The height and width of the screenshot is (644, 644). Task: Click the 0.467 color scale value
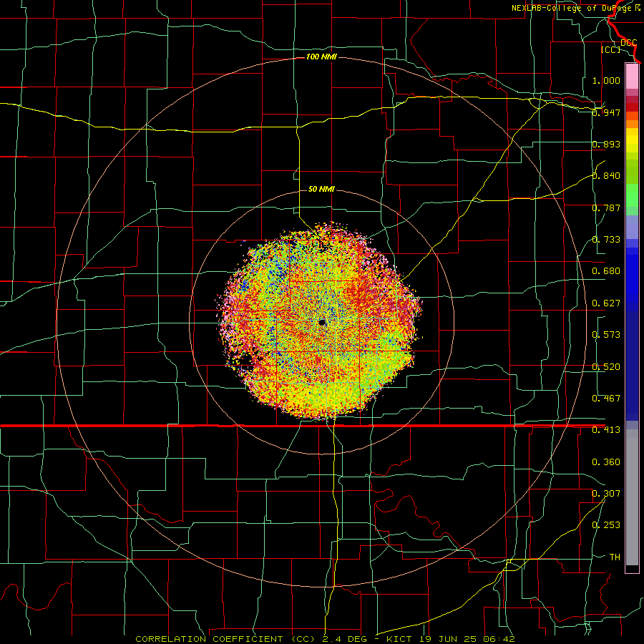tap(606, 399)
